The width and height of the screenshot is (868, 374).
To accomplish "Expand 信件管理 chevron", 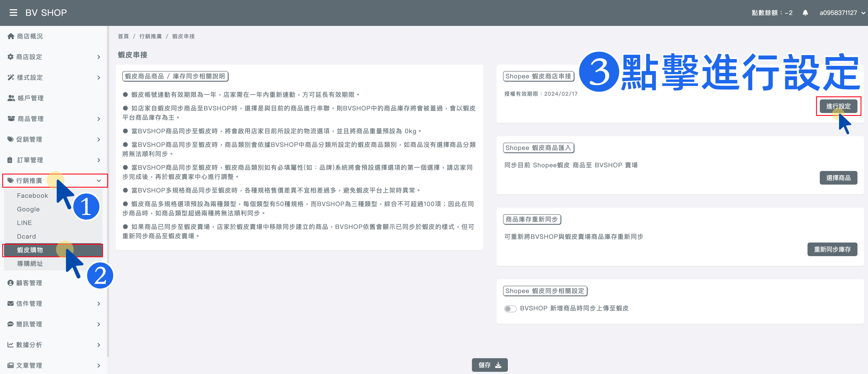I will pyautogui.click(x=99, y=304).
